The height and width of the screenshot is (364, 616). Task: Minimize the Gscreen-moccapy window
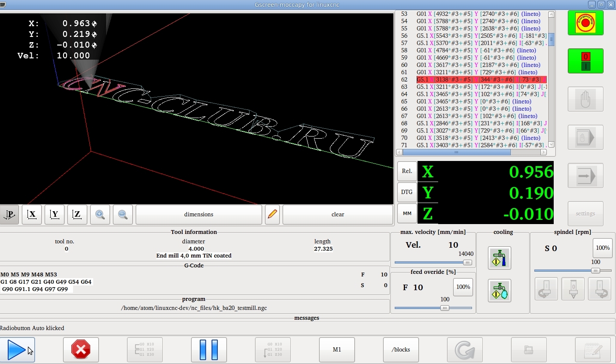[592, 5]
